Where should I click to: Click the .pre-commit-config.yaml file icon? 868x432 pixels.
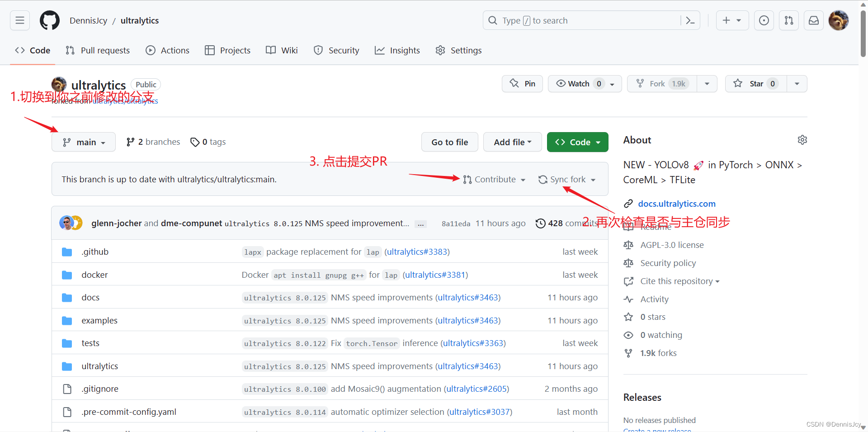pyautogui.click(x=67, y=412)
